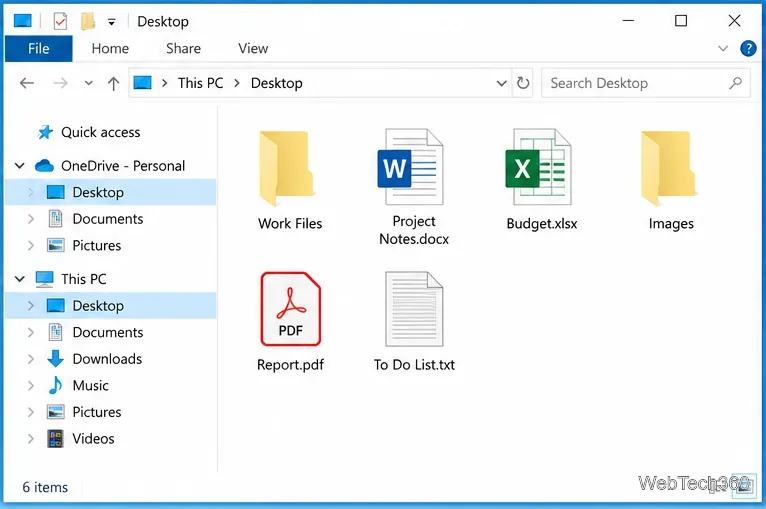Expand the ribbon with chevron
Image resolution: width=766 pixels, height=509 pixels.
click(723, 48)
